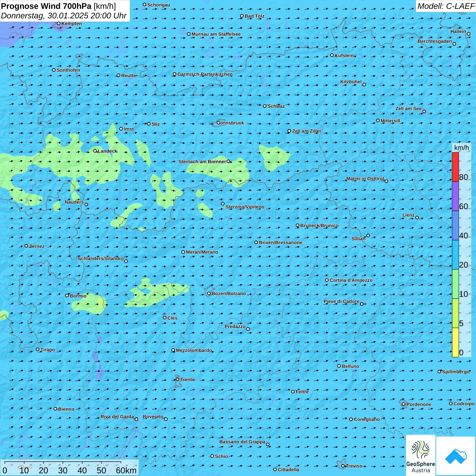Click the Kufstein label

coord(344,55)
